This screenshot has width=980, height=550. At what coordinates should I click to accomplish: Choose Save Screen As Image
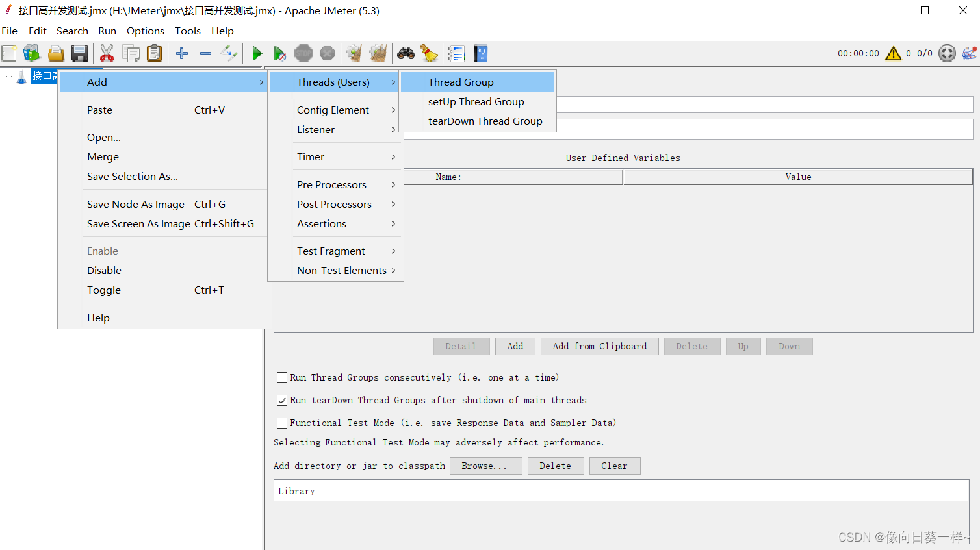[x=163, y=223]
